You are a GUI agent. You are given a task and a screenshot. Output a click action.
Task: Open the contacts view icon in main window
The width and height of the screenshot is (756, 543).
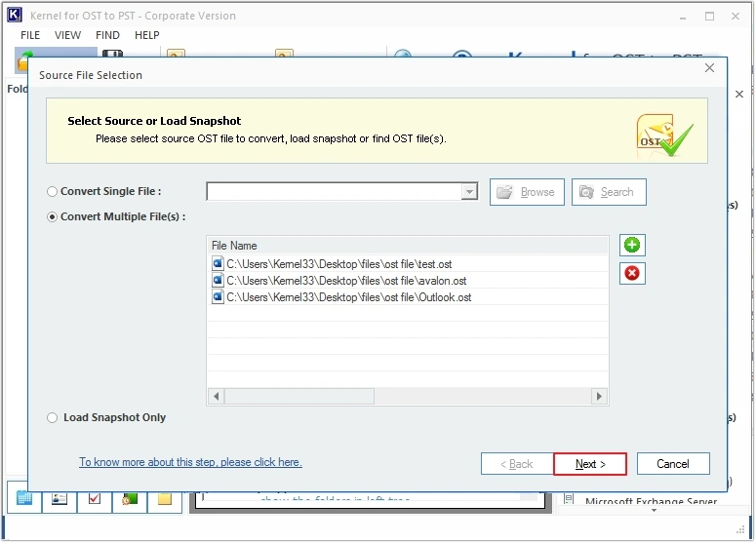59,500
